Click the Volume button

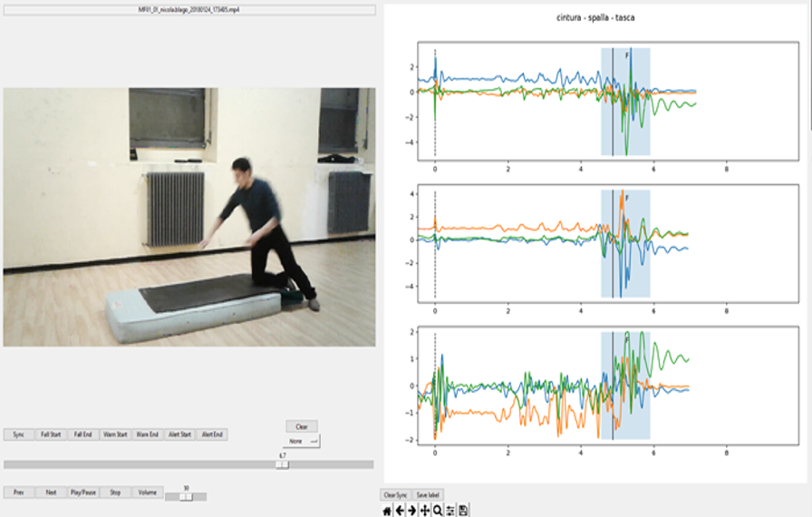pyautogui.click(x=147, y=493)
